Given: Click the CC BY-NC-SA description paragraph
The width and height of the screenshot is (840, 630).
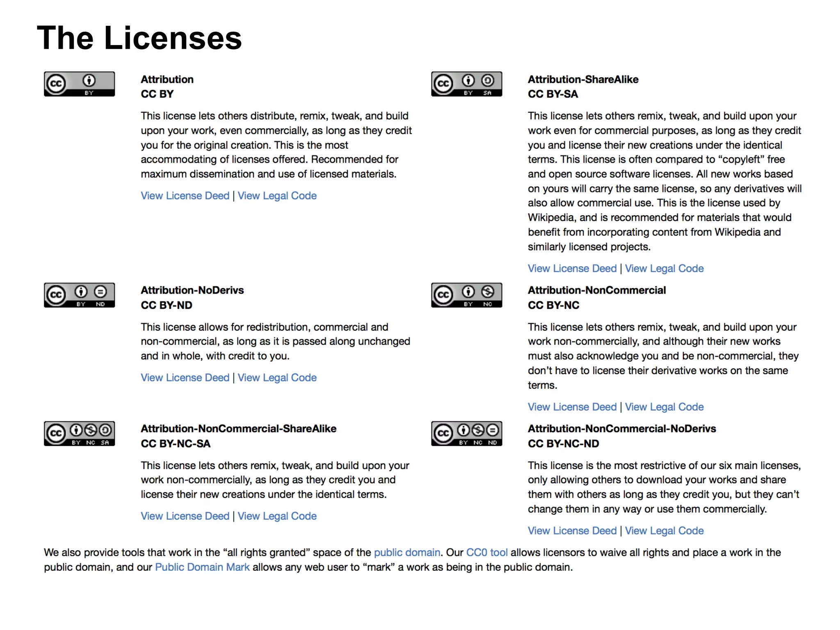Looking at the screenshot, I should 275,480.
